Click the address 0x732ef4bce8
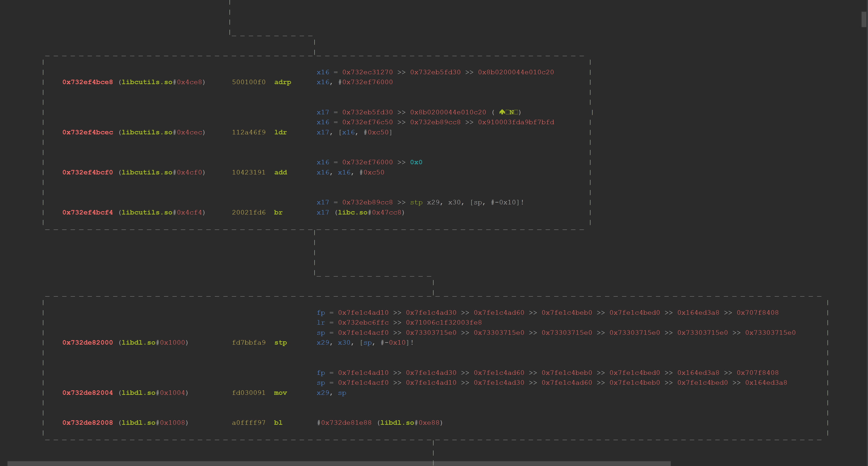 tap(88, 82)
